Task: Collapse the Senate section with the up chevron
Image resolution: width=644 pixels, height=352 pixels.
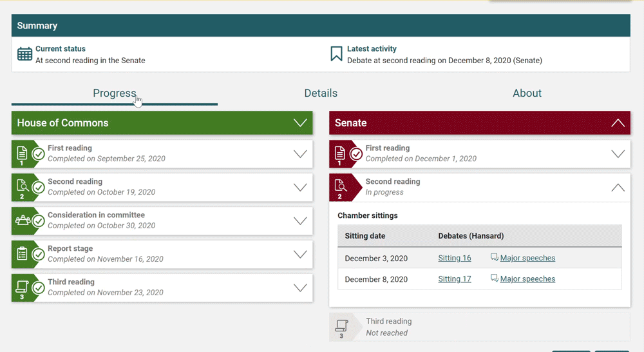Action: click(x=618, y=123)
